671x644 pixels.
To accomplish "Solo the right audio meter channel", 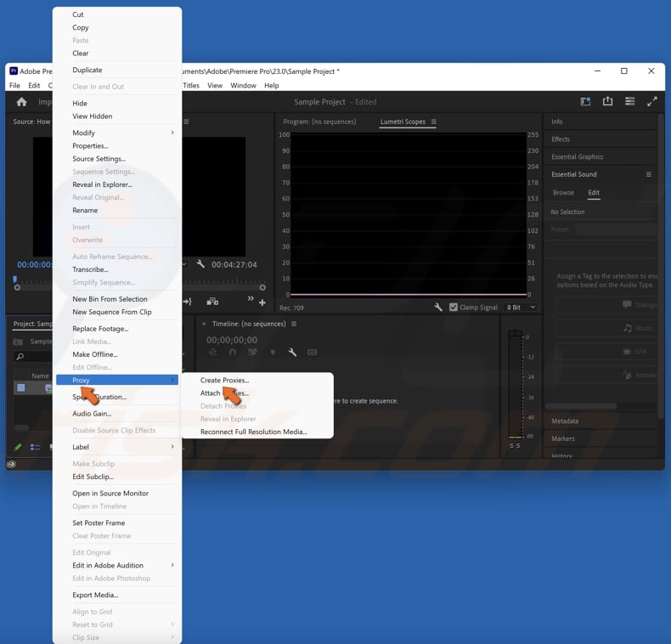I will [518, 446].
